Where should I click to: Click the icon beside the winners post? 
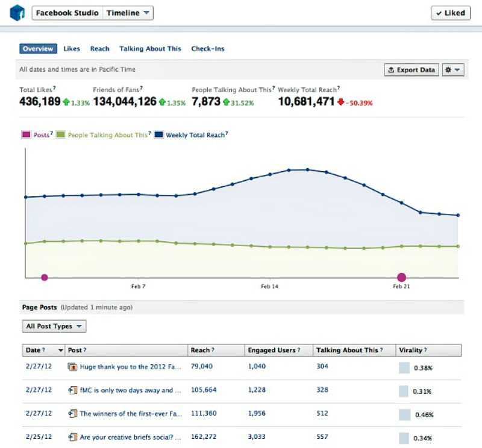73,414
